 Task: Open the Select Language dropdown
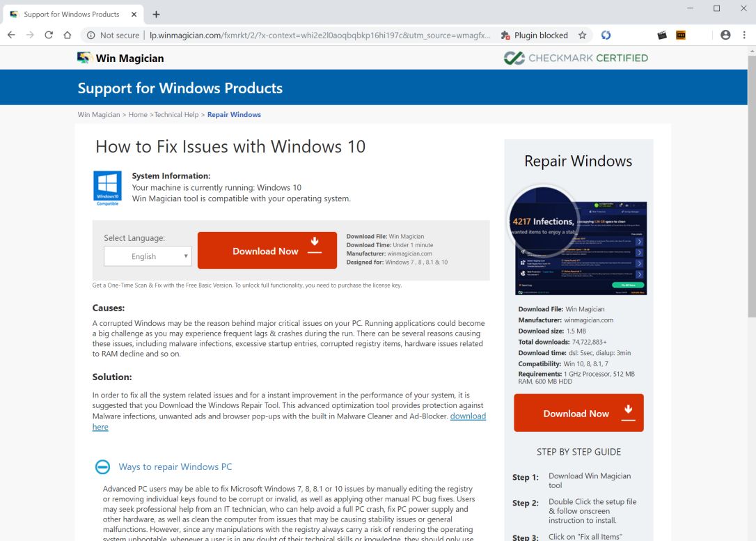148,256
